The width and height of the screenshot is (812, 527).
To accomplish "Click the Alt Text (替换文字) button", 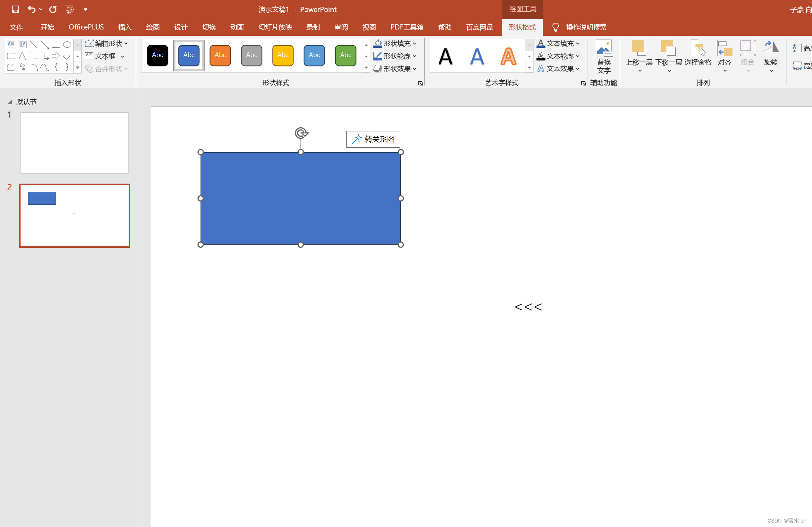I will (x=604, y=56).
